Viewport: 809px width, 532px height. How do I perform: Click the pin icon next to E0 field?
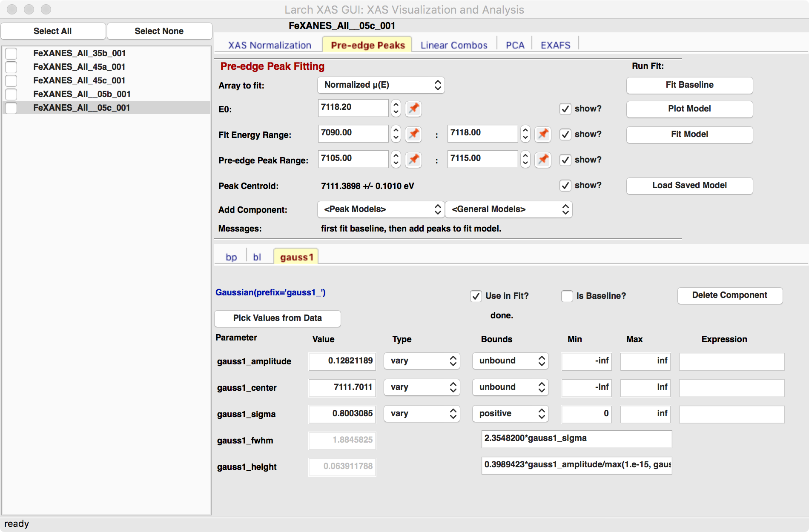(x=413, y=109)
